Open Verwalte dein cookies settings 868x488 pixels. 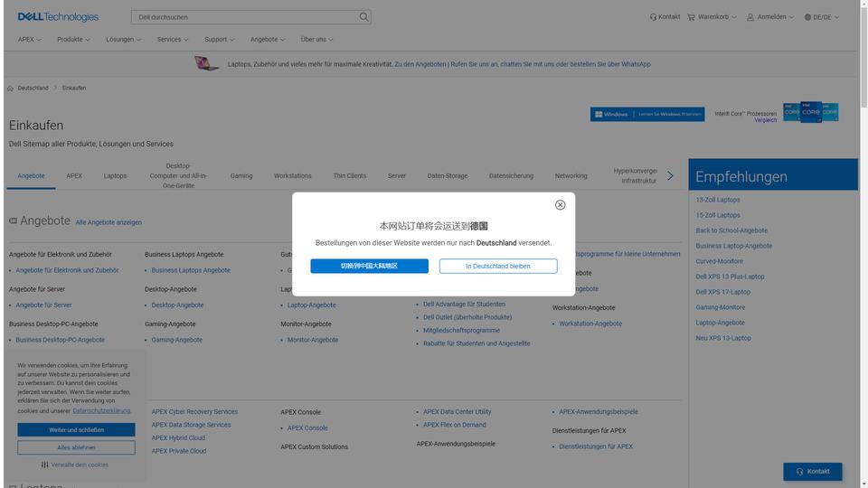coord(75,465)
